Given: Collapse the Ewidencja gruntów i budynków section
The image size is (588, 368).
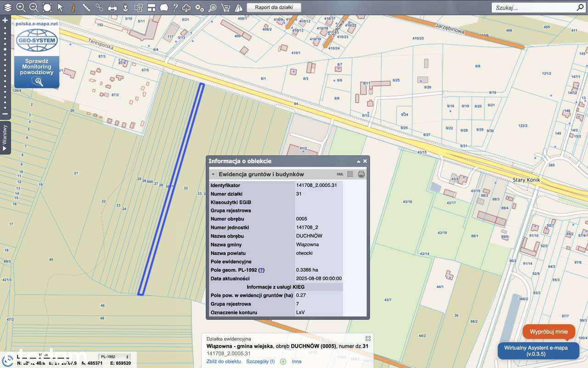Looking at the screenshot, I should pos(213,174).
